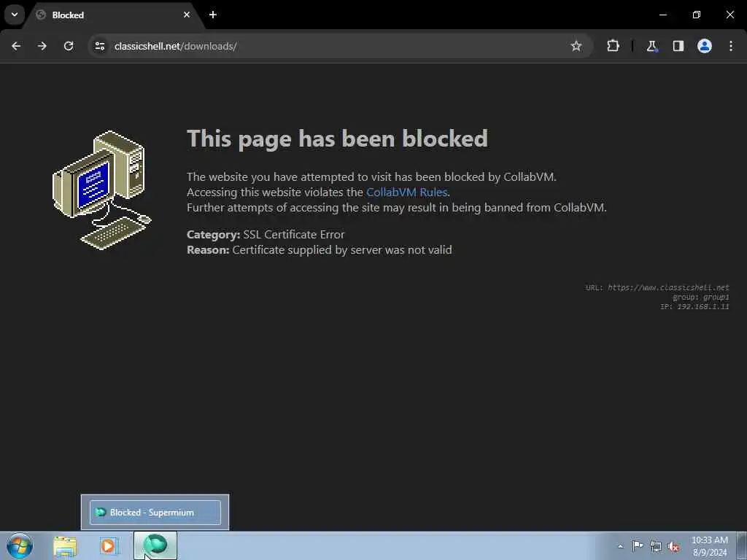Open the taskbar clock showing 10:33 AM
Image resolution: width=747 pixels, height=560 pixels.
pyautogui.click(x=709, y=546)
